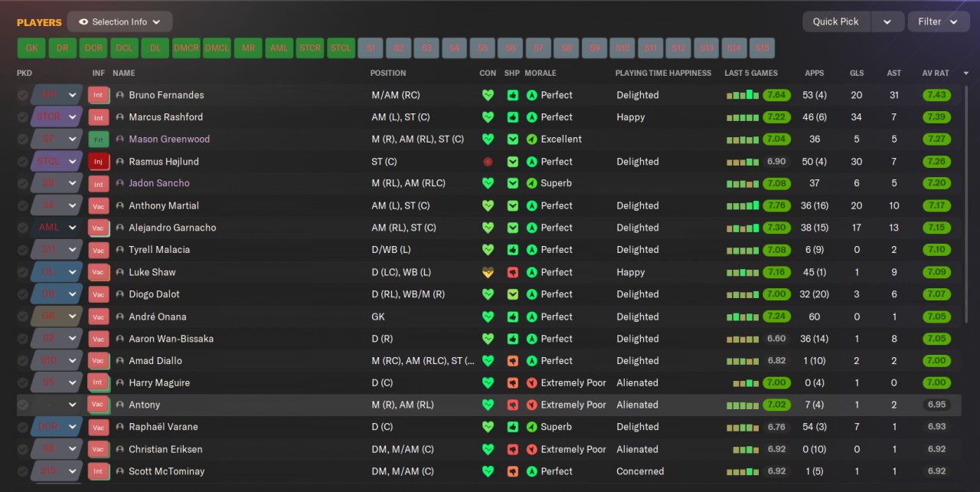Image resolution: width=980 pixels, height=492 pixels.
Task: Click the player profile icon beside Alejandro Garnacho
Action: click(x=119, y=228)
